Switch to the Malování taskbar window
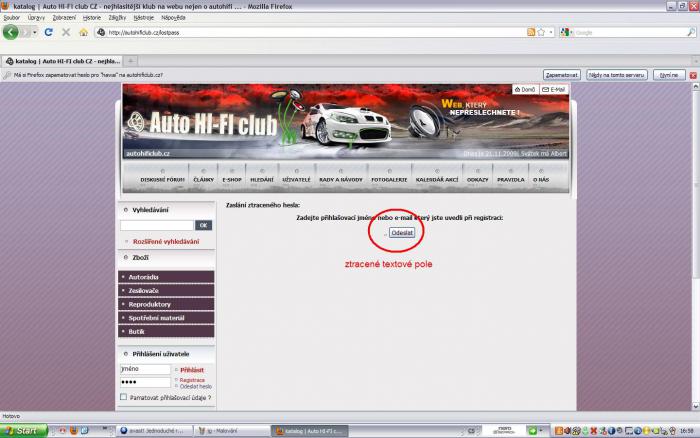The image size is (700, 438). pyautogui.click(x=232, y=431)
